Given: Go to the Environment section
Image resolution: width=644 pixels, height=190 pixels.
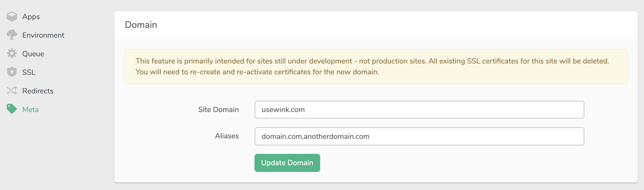Looking at the screenshot, I should (x=43, y=35).
